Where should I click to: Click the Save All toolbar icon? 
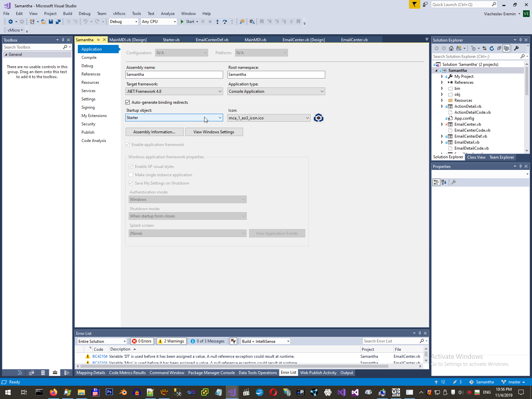tap(58, 22)
